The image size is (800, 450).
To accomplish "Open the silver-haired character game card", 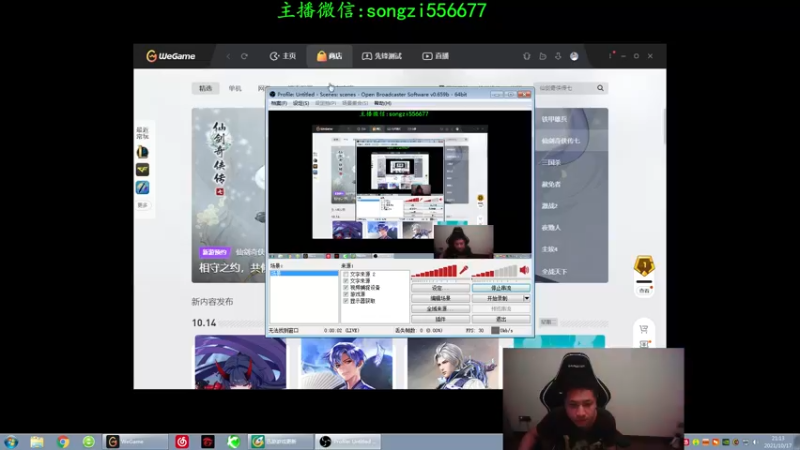I will [x=453, y=362].
